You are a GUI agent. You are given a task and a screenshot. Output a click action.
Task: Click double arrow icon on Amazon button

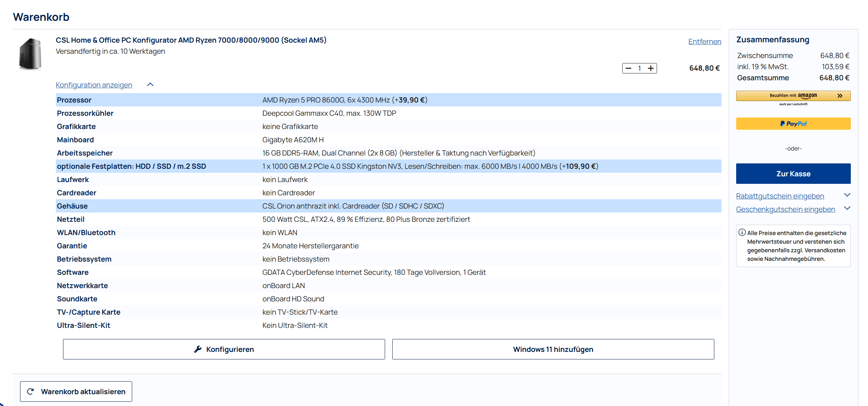[840, 96]
